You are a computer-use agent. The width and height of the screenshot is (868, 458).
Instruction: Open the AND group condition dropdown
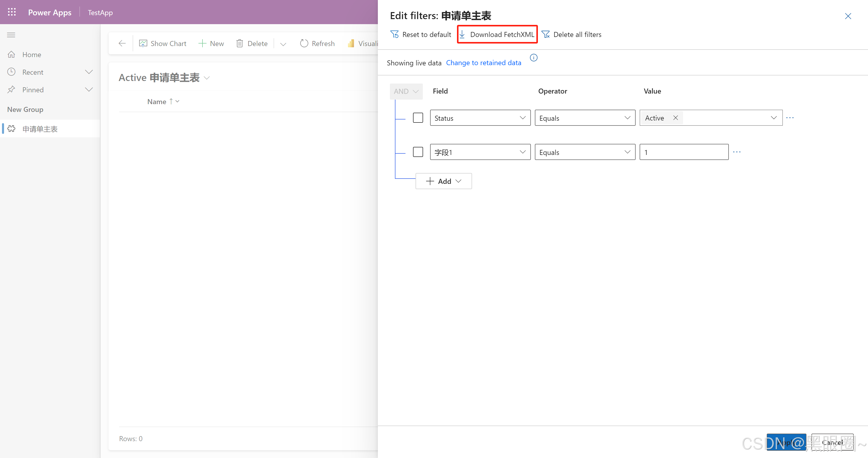tap(406, 91)
